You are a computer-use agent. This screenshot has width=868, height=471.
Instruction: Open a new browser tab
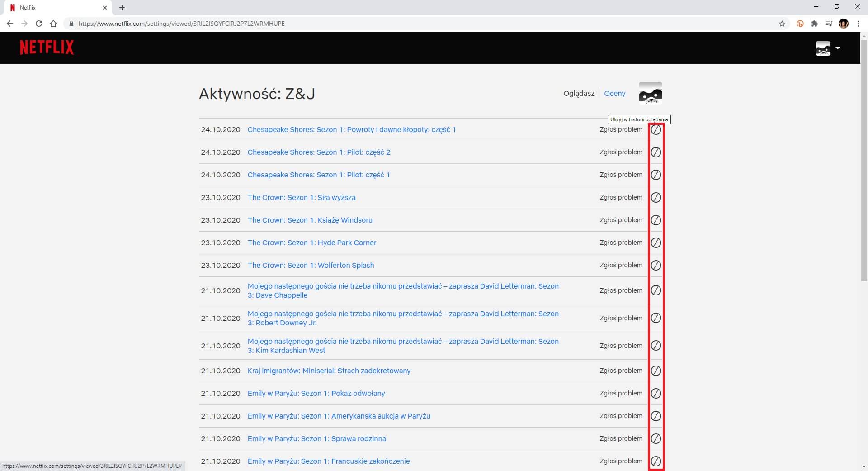coord(122,8)
